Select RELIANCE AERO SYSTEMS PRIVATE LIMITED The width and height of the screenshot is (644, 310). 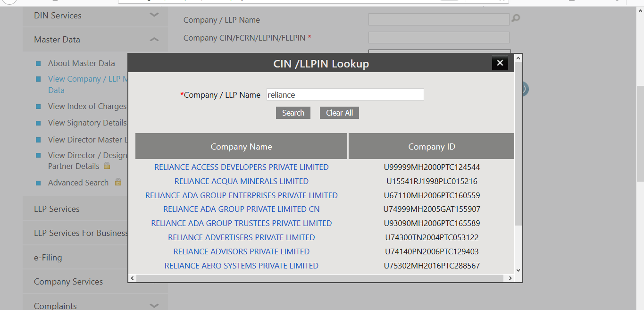(242, 266)
